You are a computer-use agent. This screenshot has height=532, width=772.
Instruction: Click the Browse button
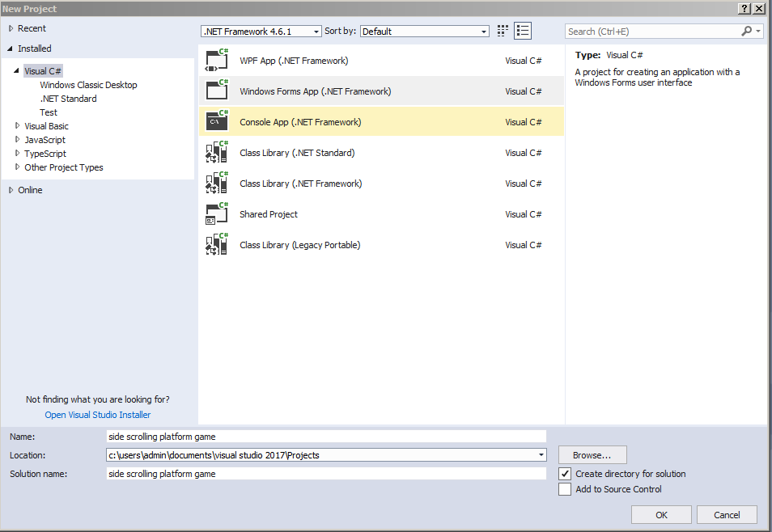click(x=592, y=455)
